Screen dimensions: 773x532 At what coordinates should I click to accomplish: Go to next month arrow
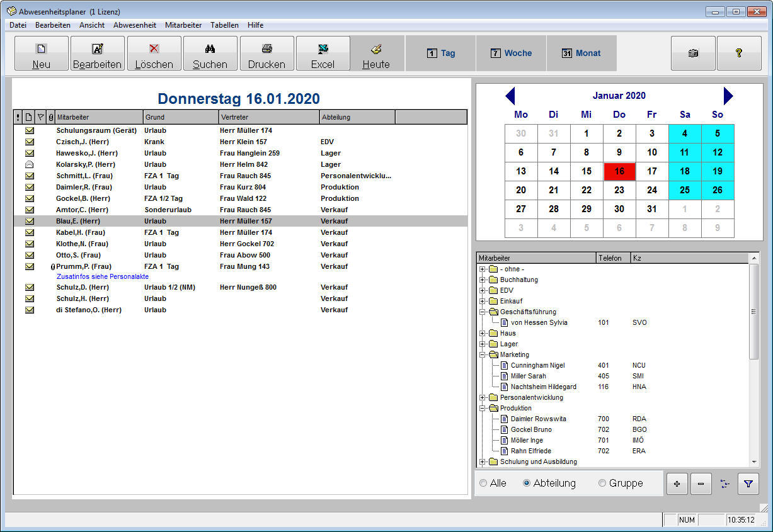[728, 96]
